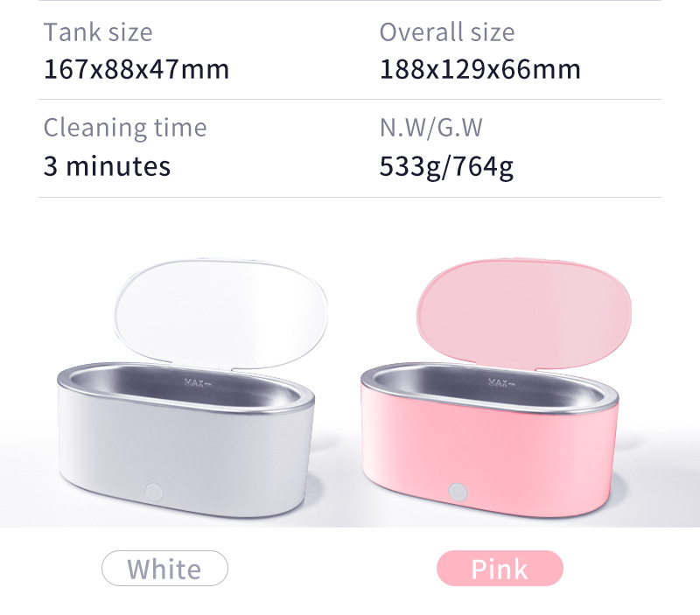Select the 533g/764g weight value

tap(446, 167)
